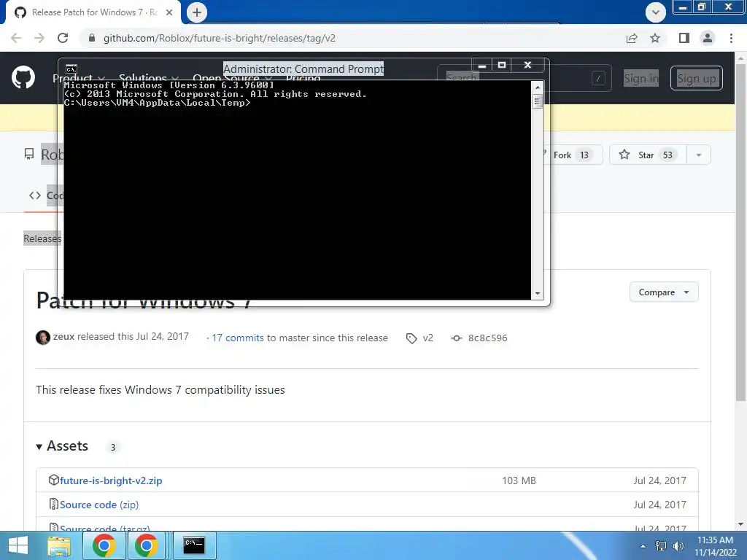Click Command Prompt scrollbar down arrow
747x560 pixels.
(x=538, y=294)
